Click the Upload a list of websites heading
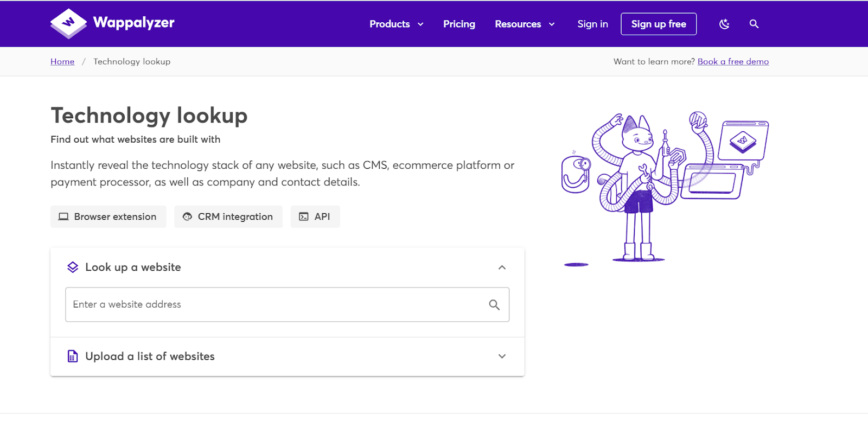The width and height of the screenshot is (868, 421). [150, 356]
